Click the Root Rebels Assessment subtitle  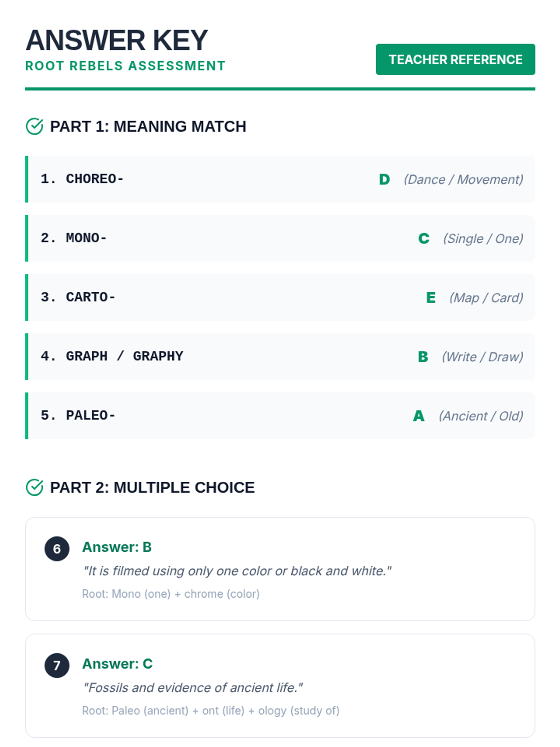pyautogui.click(x=125, y=66)
